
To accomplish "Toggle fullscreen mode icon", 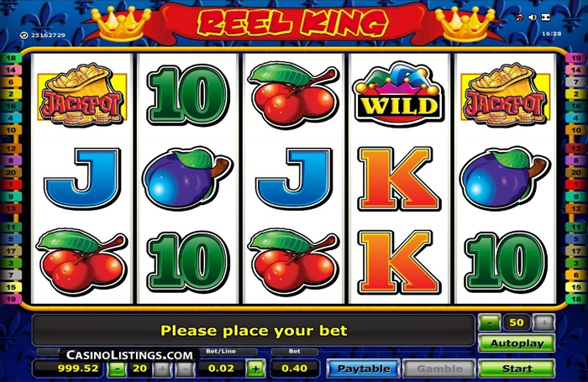I will click(x=546, y=18).
